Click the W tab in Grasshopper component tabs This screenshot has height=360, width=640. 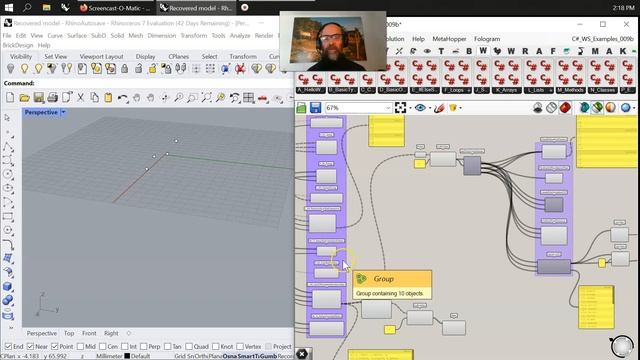pos(483,51)
